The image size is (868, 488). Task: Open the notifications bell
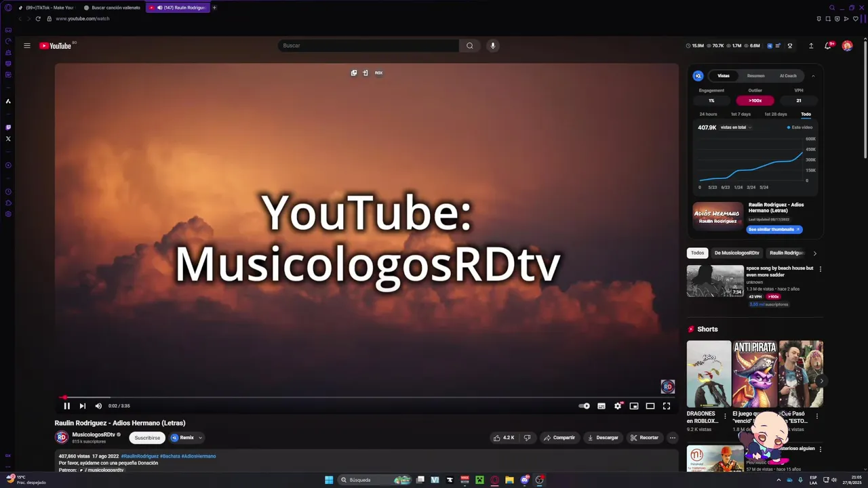828,46
